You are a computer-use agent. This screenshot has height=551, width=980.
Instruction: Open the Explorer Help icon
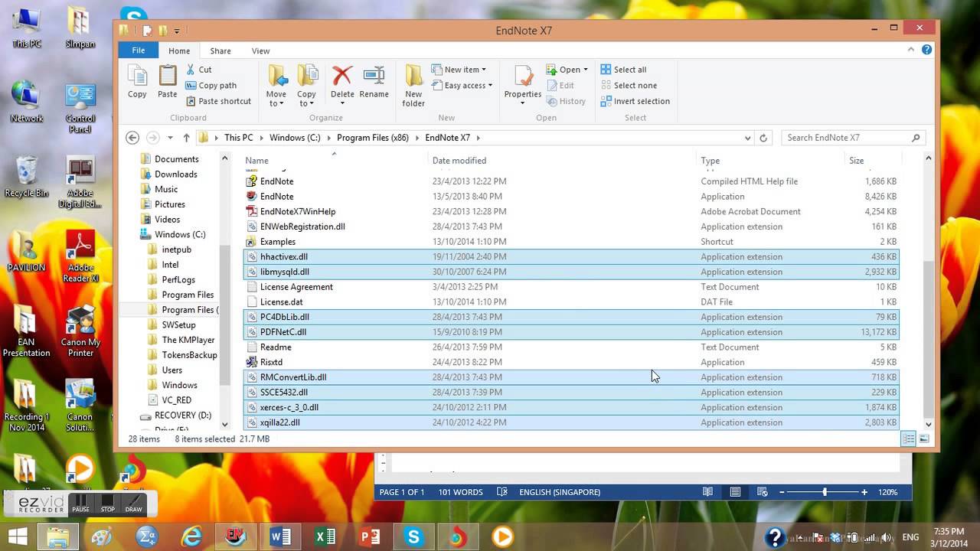tap(927, 50)
